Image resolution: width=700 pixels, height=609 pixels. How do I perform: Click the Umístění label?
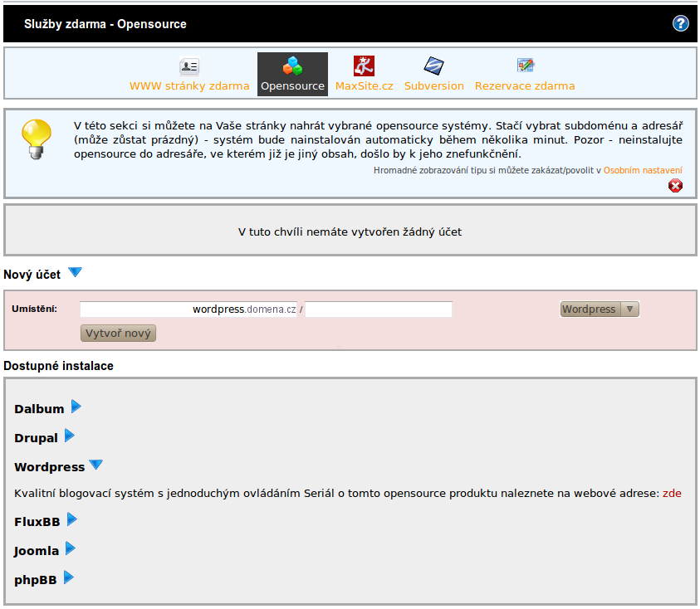coord(34,309)
